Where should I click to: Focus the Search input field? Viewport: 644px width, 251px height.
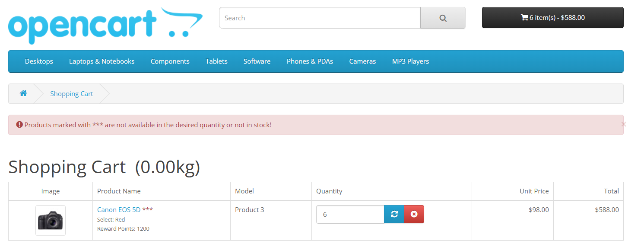point(320,18)
